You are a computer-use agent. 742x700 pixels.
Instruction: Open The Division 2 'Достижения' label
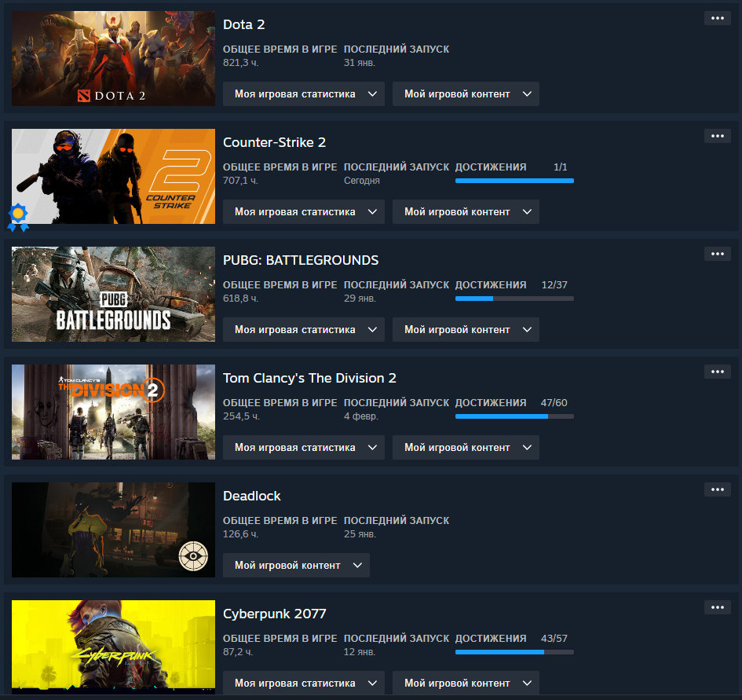(491, 403)
